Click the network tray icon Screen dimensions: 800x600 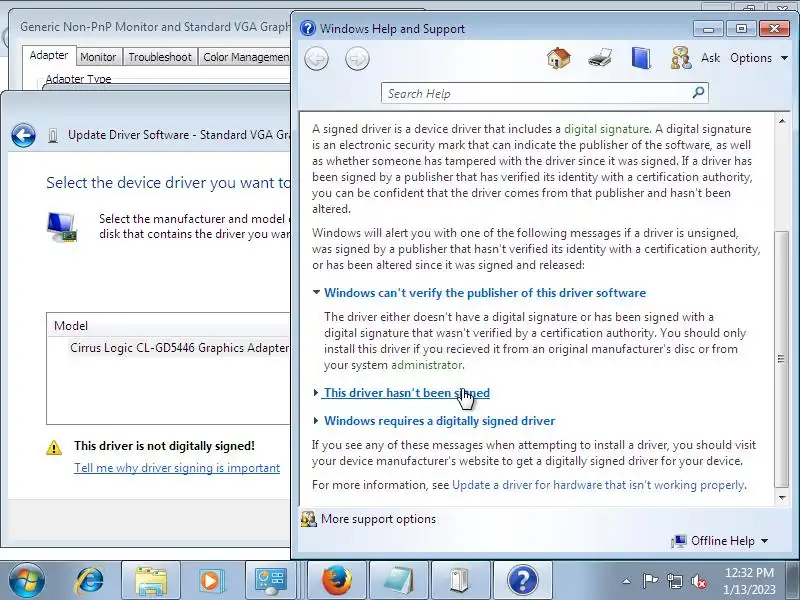tap(675, 581)
